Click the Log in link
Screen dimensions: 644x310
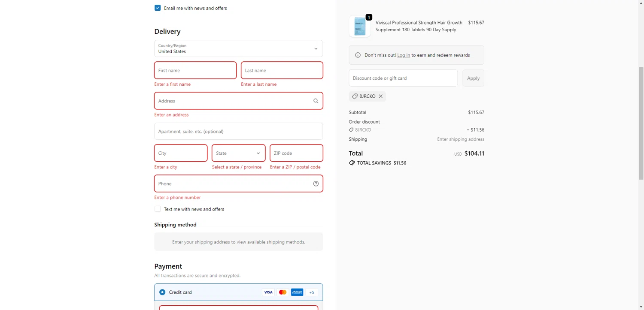tap(403, 55)
